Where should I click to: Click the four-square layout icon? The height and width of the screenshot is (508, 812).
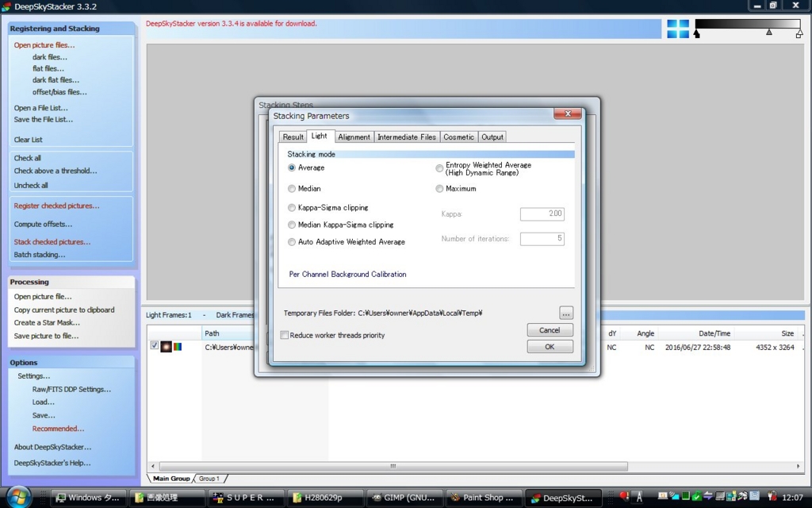pyautogui.click(x=678, y=29)
